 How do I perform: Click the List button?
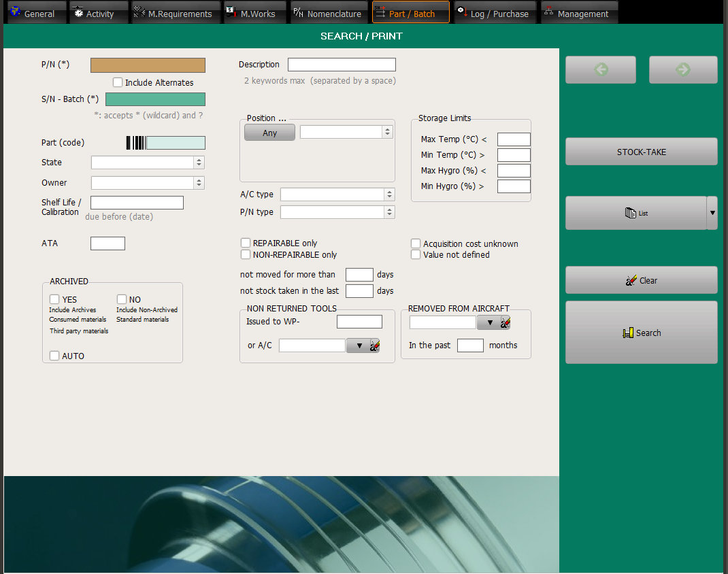635,213
